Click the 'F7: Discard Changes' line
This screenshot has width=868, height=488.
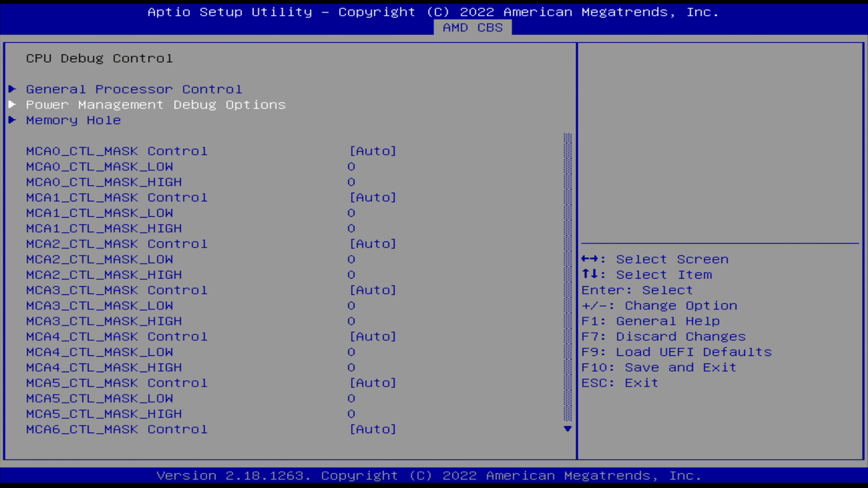664,337
